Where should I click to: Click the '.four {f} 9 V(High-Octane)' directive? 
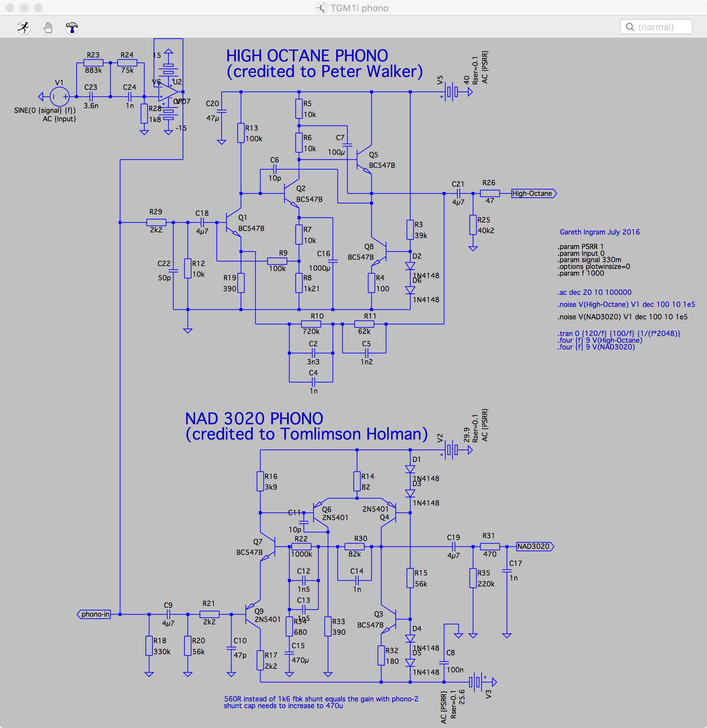click(600, 340)
